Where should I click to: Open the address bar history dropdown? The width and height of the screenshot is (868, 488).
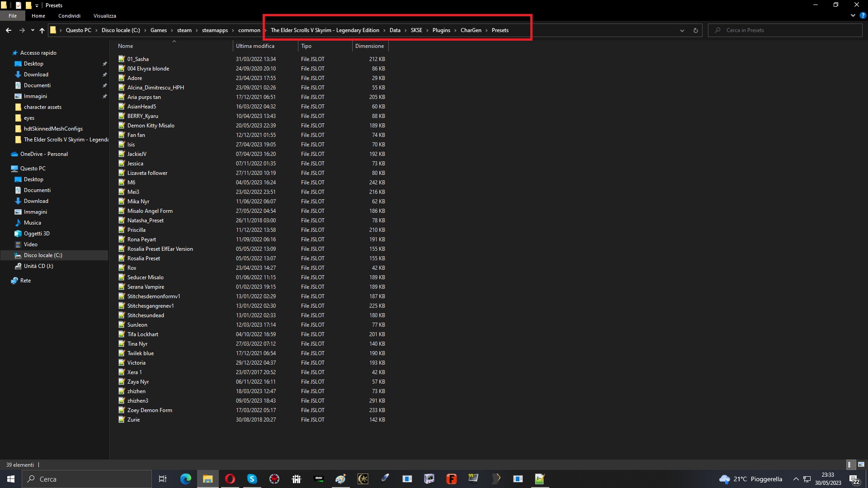[x=682, y=30]
